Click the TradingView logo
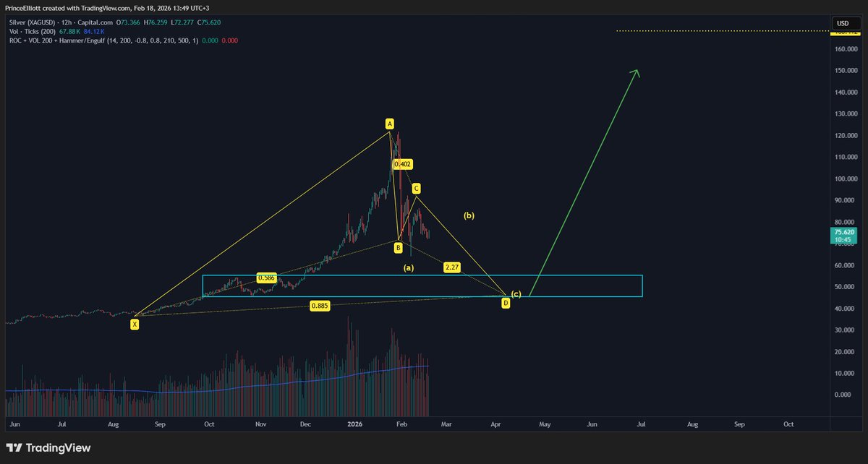This screenshot has width=868, height=464. pyautogui.click(x=47, y=448)
